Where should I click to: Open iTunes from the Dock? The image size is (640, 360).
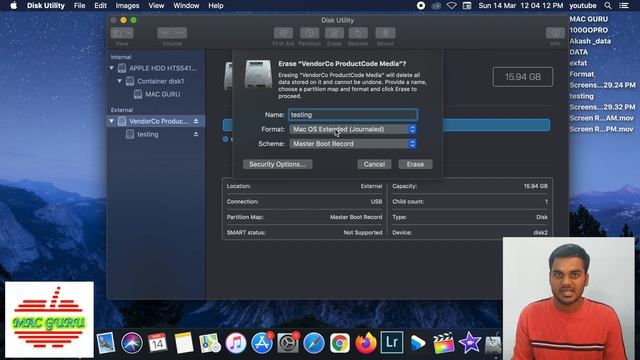pyautogui.click(x=236, y=343)
